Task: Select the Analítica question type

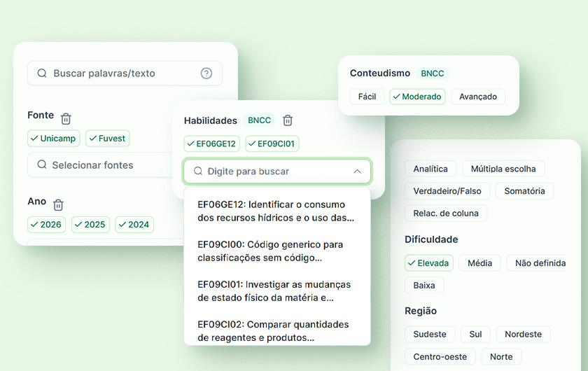Action: tap(430, 169)
